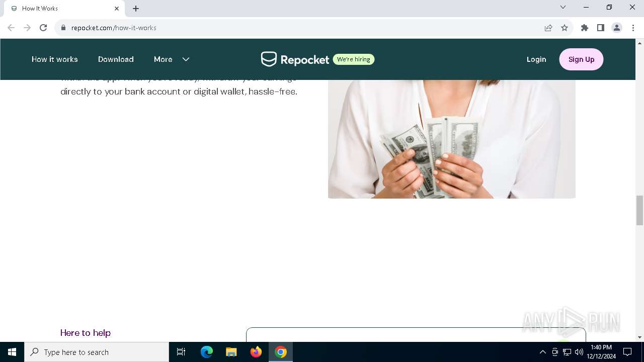Viewport: 644px width, 362px height.
Task: Click the browser forward arrow
Action: click(x=27, y=28)
